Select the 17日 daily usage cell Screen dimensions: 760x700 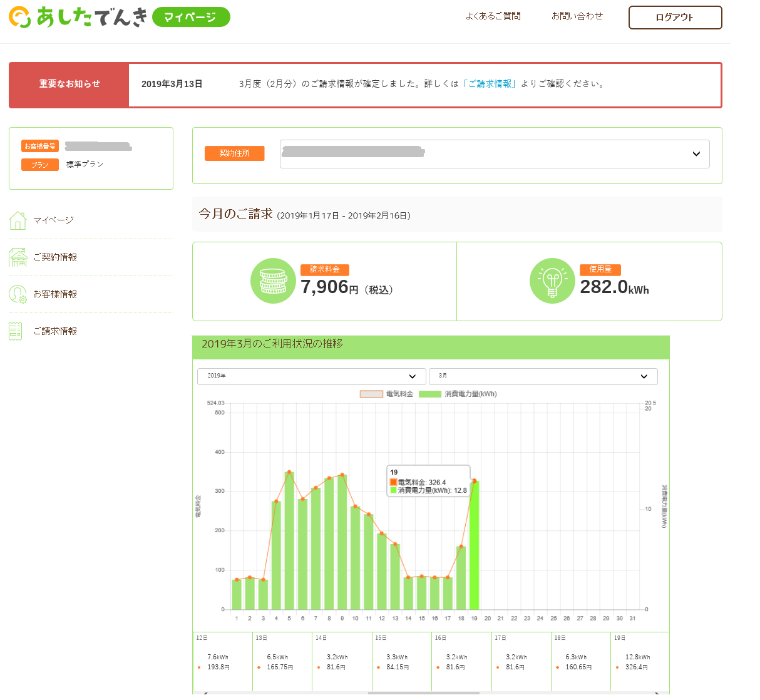521,662
